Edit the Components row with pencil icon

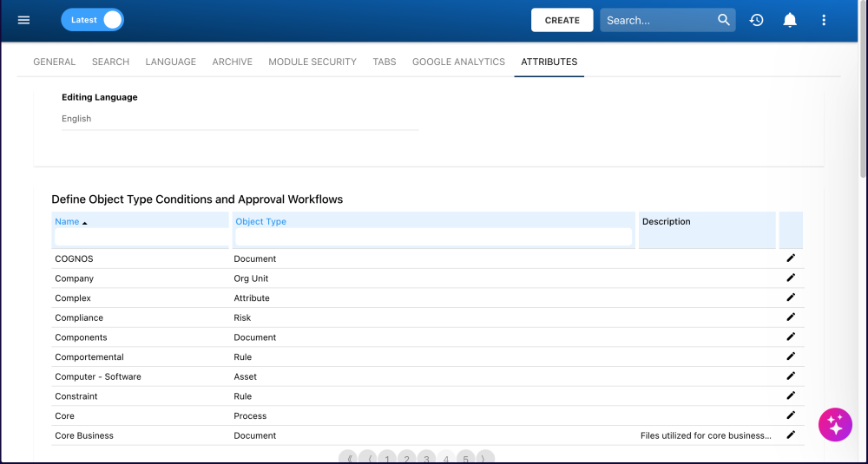791,337
